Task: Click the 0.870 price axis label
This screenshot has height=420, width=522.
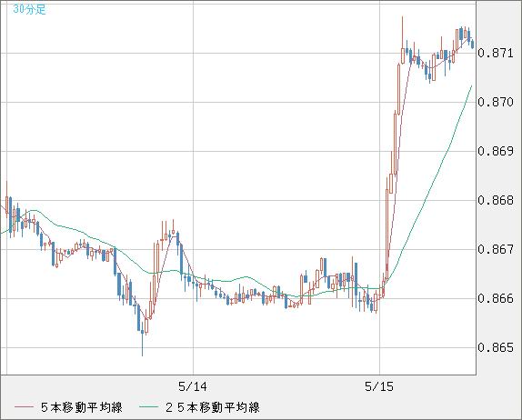Action: tap(496, 102)
